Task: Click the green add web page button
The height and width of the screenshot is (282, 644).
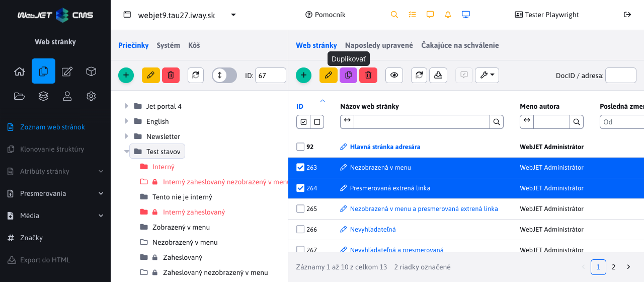Action: [x=303, y=76]
